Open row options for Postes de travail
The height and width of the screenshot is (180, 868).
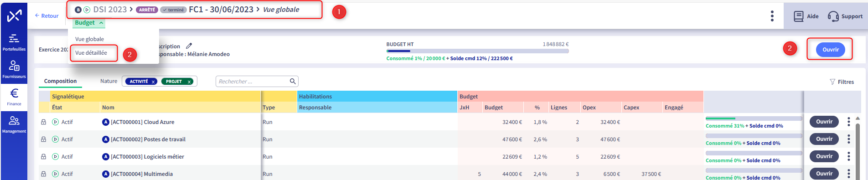click(848, 139)
